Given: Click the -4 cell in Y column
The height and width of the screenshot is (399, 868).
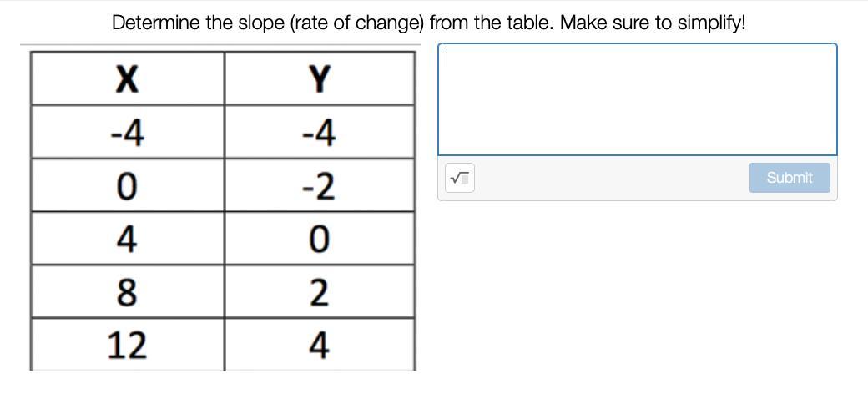Looking at the screenshot, I should [x=319, y=132].
